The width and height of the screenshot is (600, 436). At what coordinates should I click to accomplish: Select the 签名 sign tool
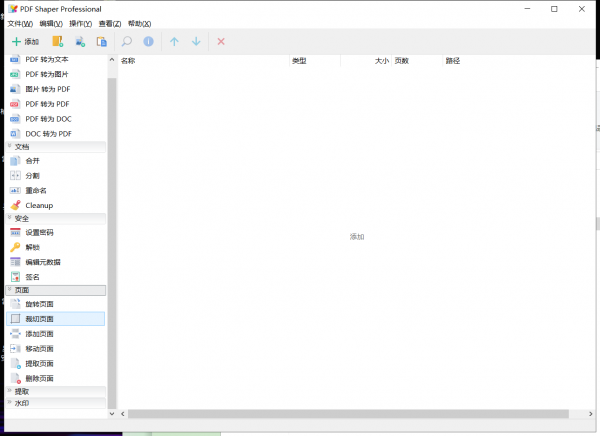tap(56, 277)
